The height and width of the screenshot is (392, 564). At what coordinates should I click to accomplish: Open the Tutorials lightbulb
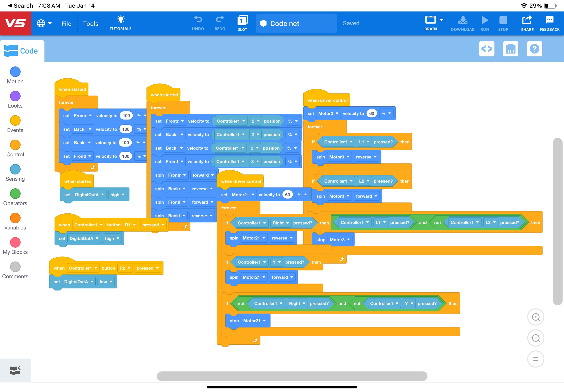(120, 23)
